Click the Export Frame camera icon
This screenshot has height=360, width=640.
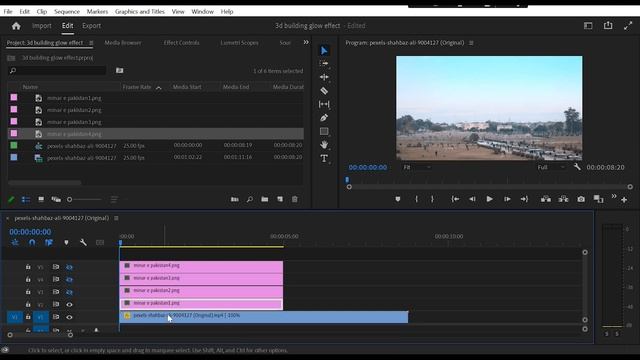(x=581, y=199)
